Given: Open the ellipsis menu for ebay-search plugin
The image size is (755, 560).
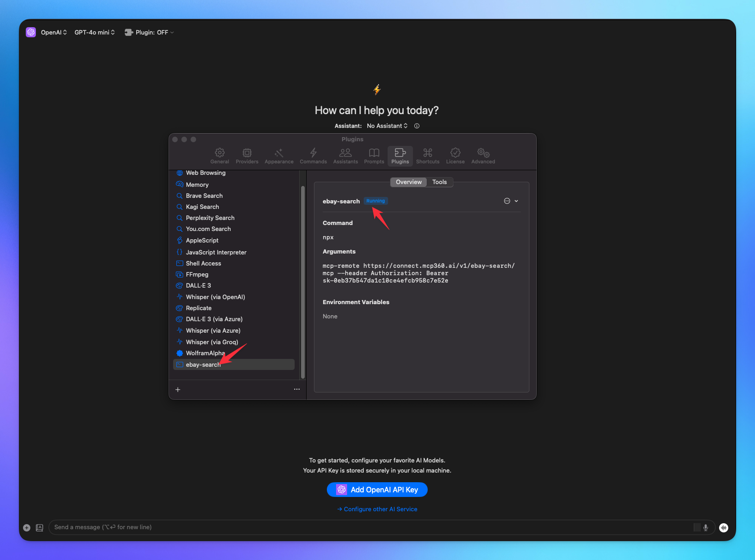Looking at the screenshot, I should (x=506, y=201).
